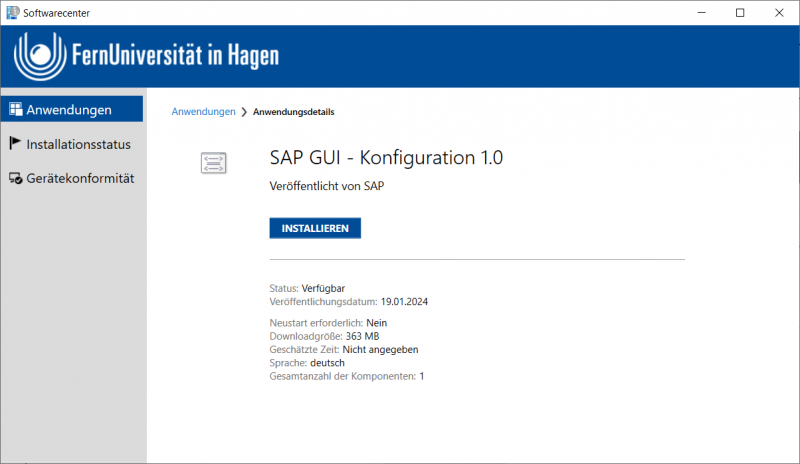The width and height of the screenshot is (800, 464).
Task: Open Gerätekonformität in the sidebar
Action: (x=72, y=178)
